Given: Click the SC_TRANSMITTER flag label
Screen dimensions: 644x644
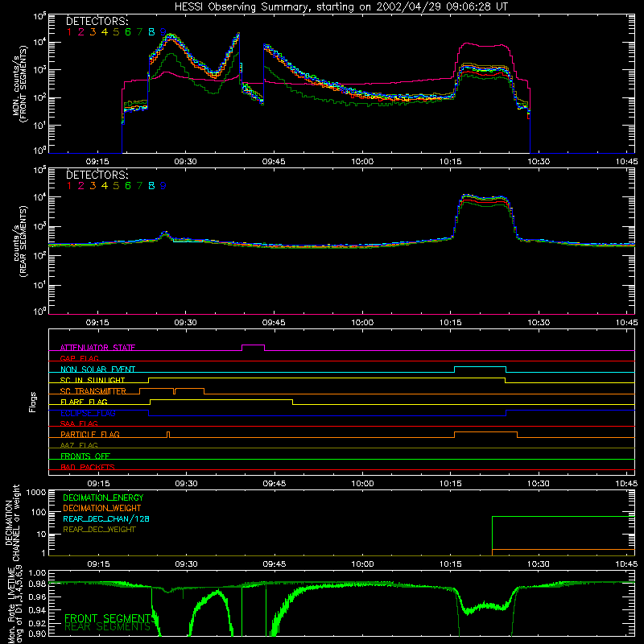Looking at the screenshot, I should point(93,391).
